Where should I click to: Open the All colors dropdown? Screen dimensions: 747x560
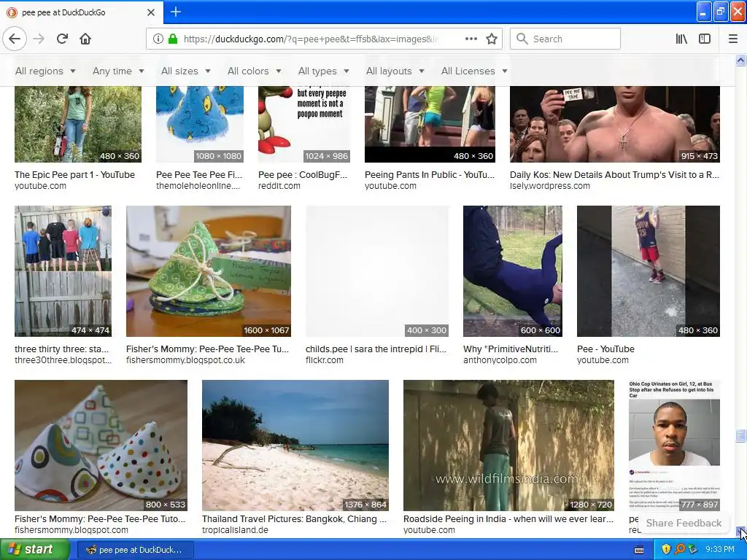pos(254,71)
